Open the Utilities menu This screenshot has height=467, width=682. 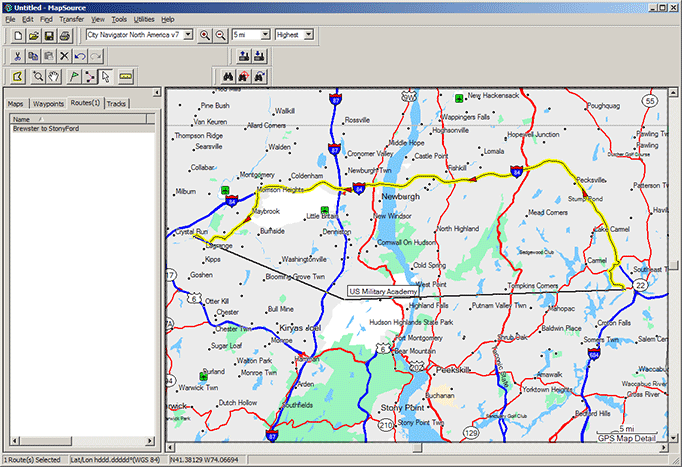point(144,20)
